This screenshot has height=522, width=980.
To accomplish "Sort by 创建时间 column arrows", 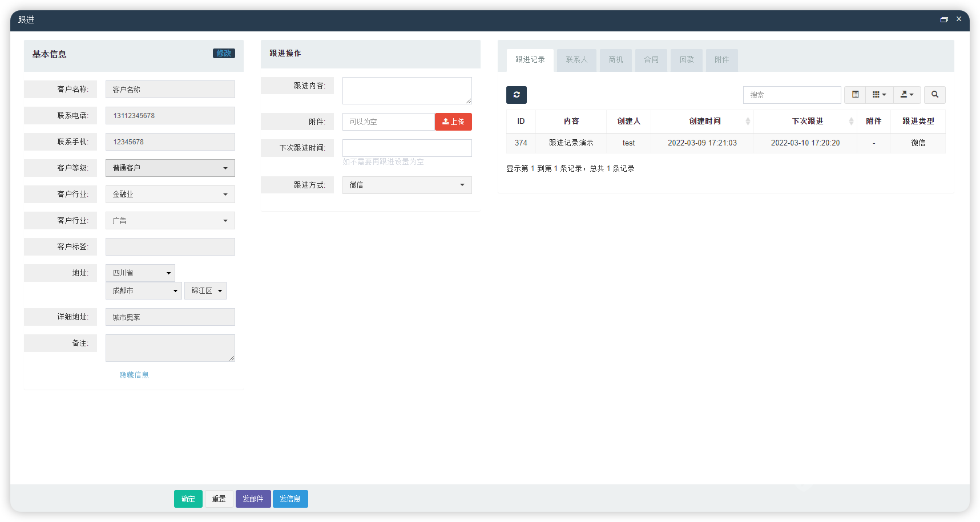I will (x=748, y=121).
